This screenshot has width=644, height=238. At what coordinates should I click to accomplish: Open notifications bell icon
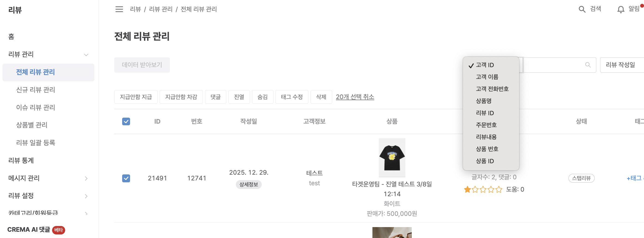tap(621, 10)
